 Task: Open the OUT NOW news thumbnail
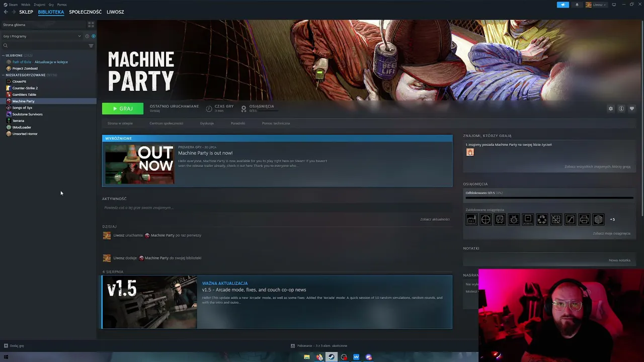tap(139, 164)
